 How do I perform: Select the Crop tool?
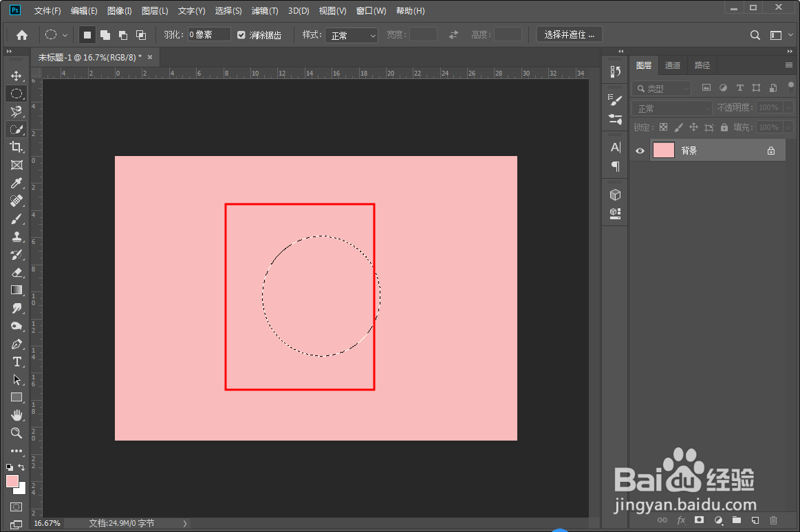click(x=17, y=147)
